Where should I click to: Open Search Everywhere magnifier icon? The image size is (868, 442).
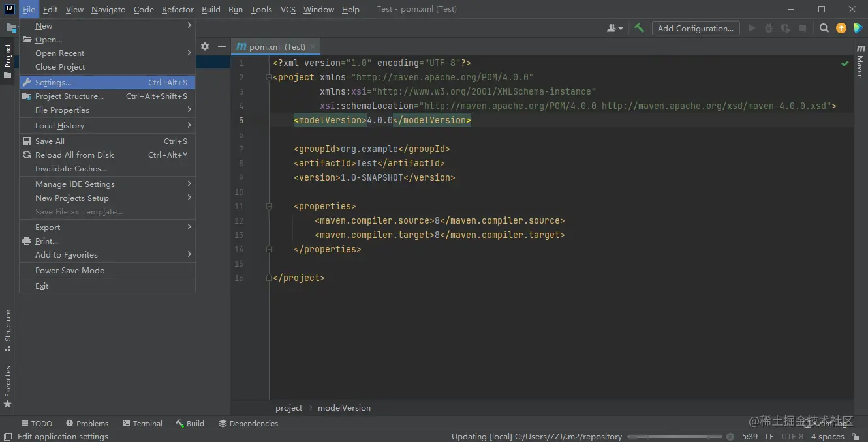pos(824,28)
